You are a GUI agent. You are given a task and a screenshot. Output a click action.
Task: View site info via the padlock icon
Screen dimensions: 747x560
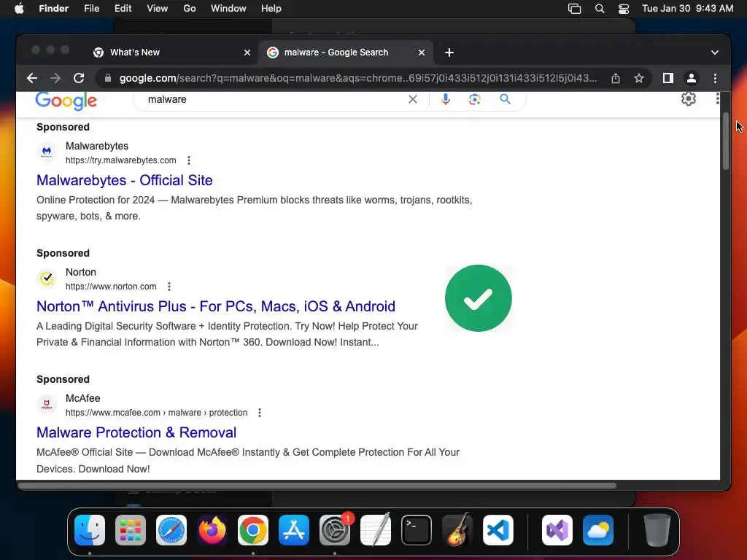point(108,78)
